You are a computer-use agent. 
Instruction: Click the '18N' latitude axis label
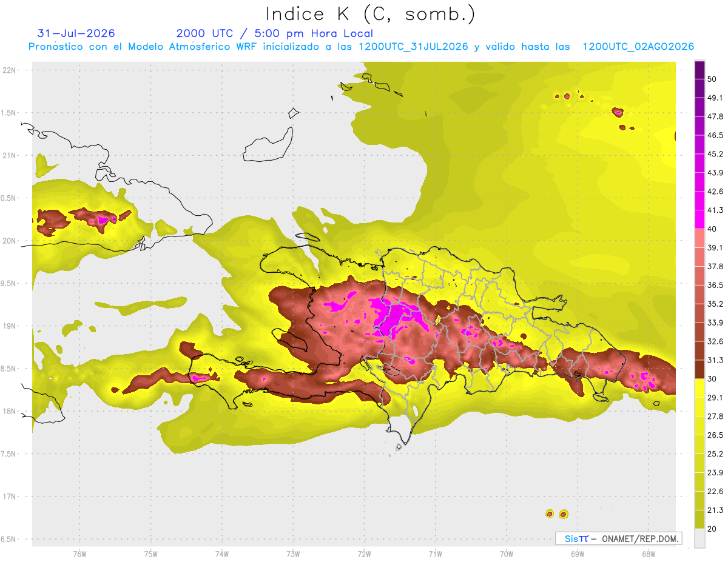click(10, 411)
